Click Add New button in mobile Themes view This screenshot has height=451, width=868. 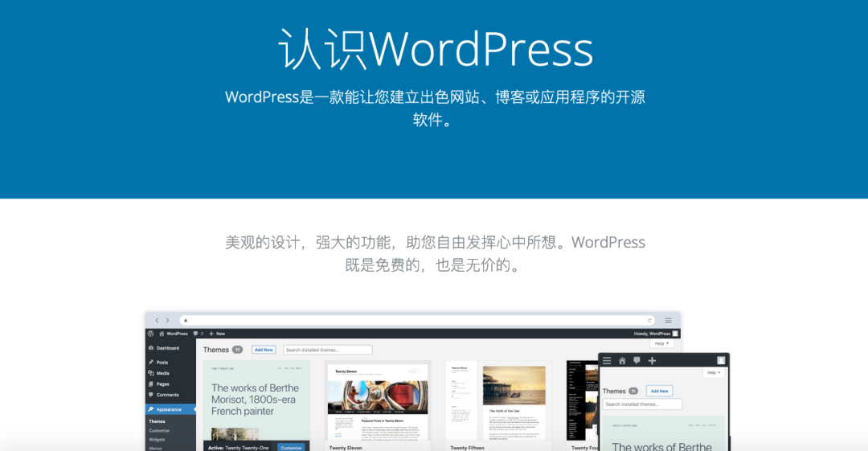click(659, 392)
